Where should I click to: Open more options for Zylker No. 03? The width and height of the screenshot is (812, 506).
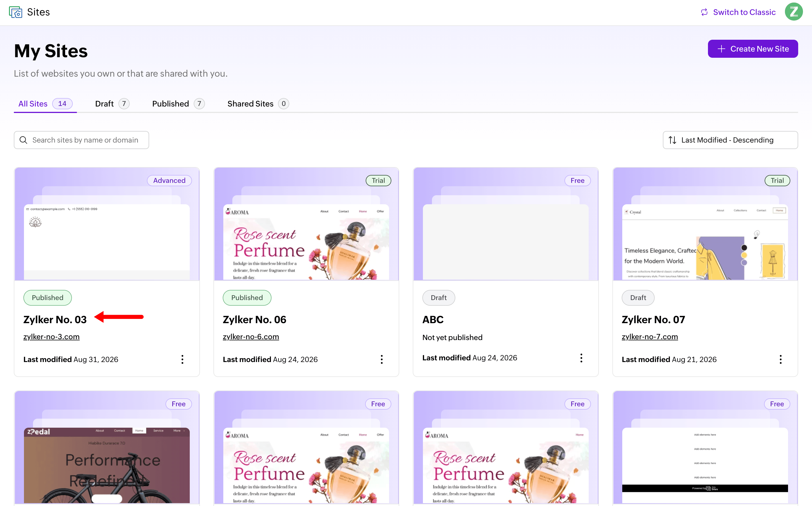[182, 359]
